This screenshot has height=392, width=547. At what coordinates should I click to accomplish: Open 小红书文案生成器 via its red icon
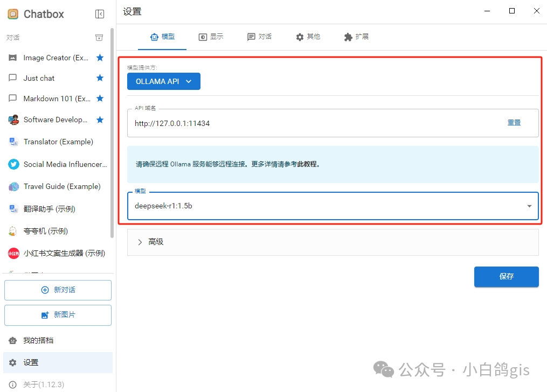click(x=13, y=253)
